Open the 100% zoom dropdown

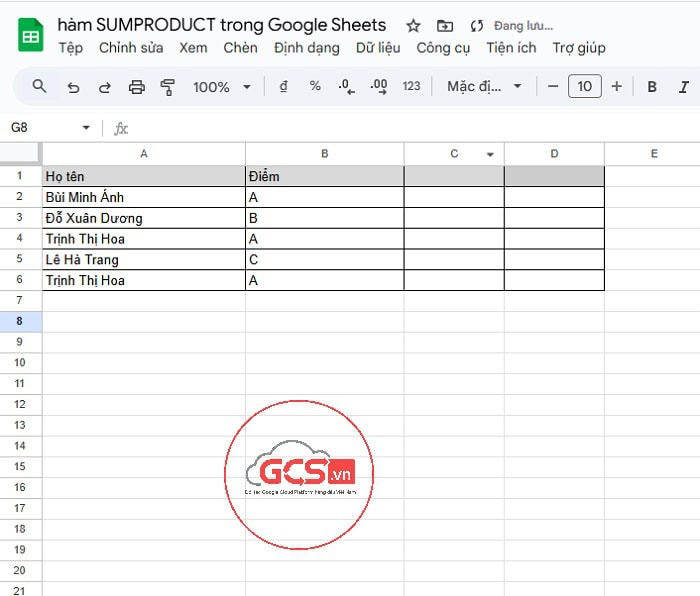(x=222, y=87)
